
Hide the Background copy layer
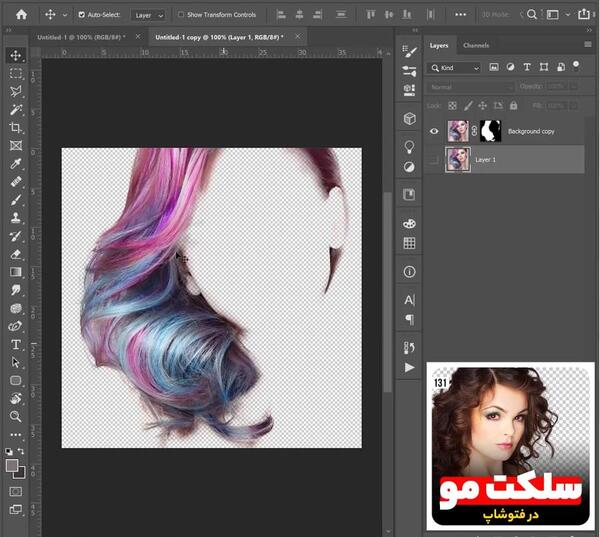(434, 131)
